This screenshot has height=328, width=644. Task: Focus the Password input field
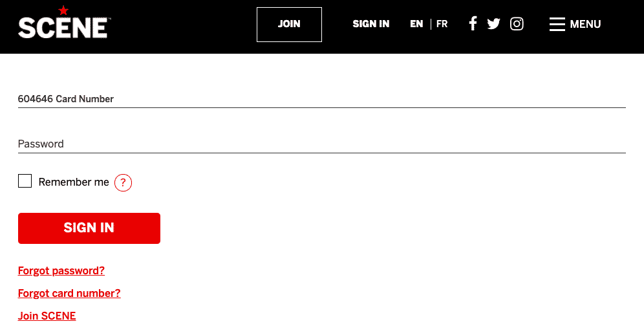click(321, 144)
